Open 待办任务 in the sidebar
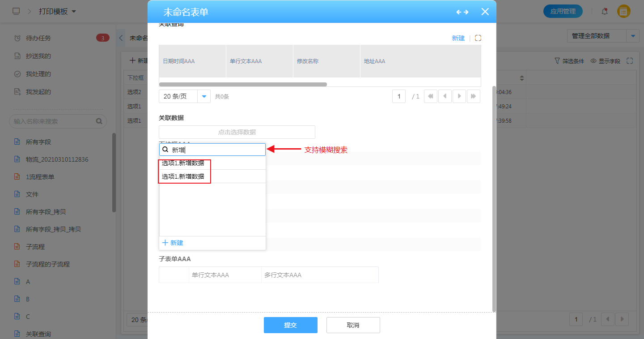644x339 pixels. pos(38,38)
